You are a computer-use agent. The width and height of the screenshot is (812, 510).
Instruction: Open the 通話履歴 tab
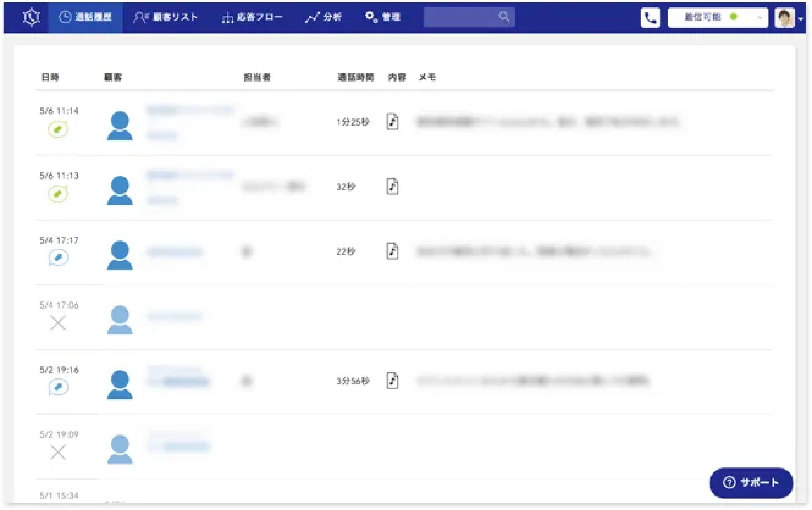point(85,17)
